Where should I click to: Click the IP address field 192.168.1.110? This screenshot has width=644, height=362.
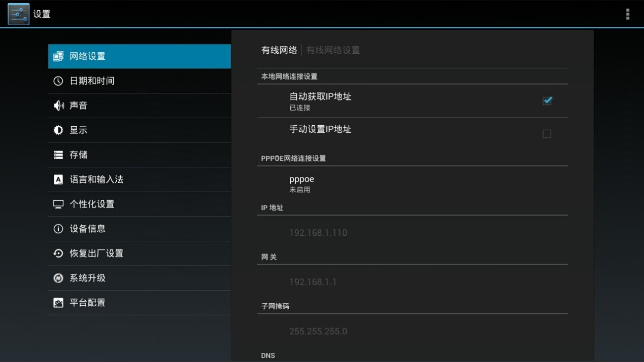[x=318, y=233]
